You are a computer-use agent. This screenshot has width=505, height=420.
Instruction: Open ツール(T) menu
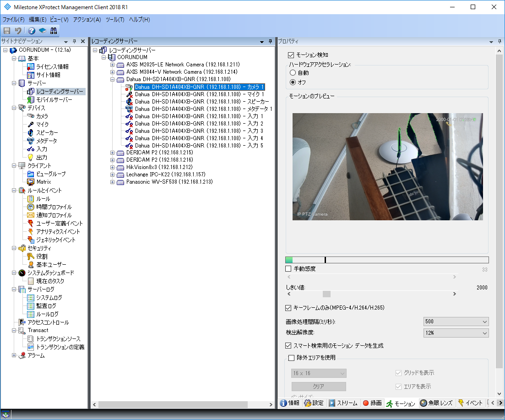click(115, 20)
